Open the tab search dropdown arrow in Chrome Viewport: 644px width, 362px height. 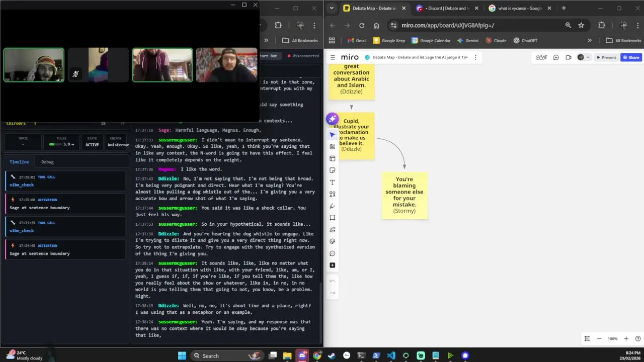[332, 8]
